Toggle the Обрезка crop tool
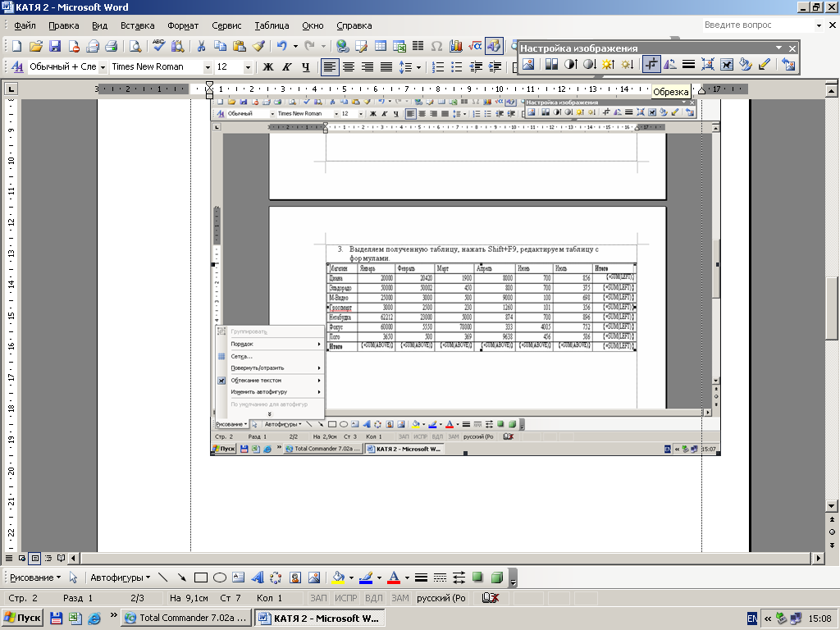The height and width of the screenshot is (630, 840). 651,64
